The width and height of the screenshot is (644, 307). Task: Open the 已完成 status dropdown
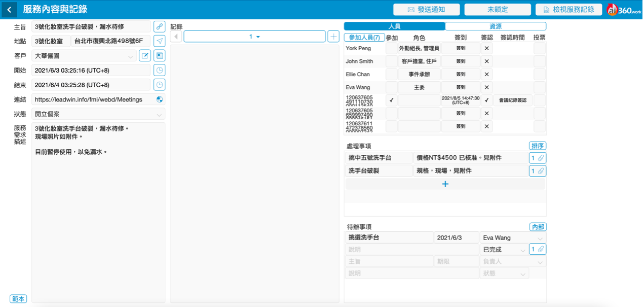coord(503,250)
